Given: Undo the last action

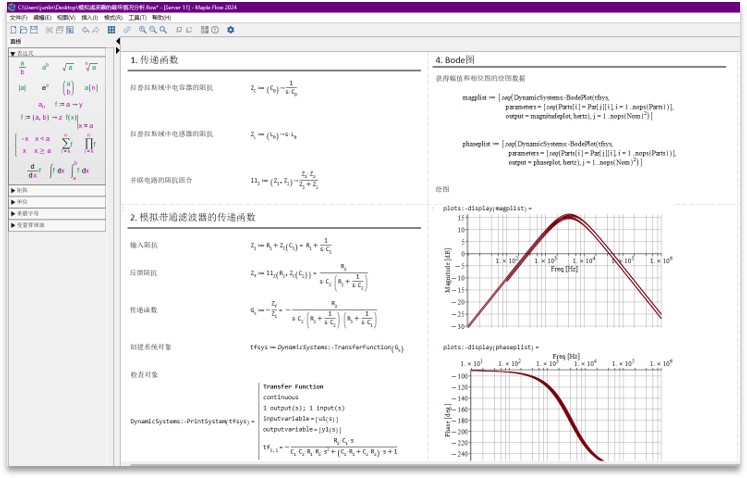Looking at the screenshot, I should coord(85,30).
